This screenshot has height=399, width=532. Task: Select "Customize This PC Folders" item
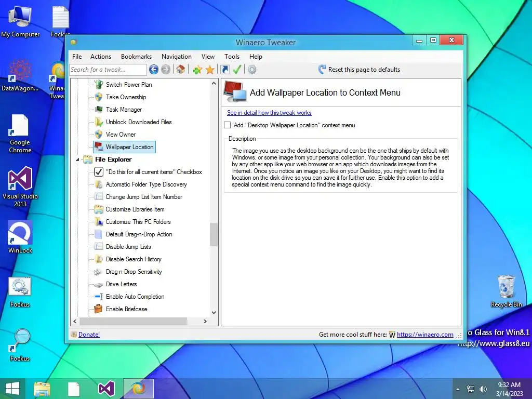[x=132, y=222]
